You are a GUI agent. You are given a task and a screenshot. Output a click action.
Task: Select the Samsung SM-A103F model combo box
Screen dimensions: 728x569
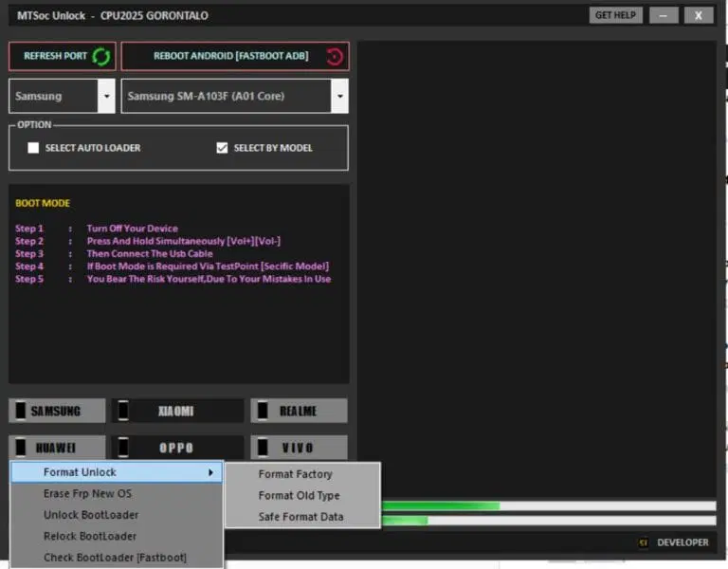pos(234,96)
